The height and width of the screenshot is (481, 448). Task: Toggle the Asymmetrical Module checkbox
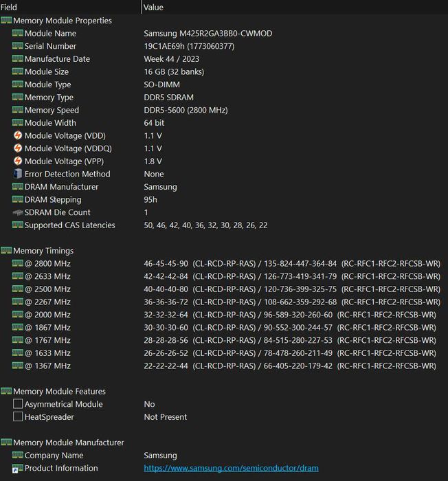click(x=18, y=404)
